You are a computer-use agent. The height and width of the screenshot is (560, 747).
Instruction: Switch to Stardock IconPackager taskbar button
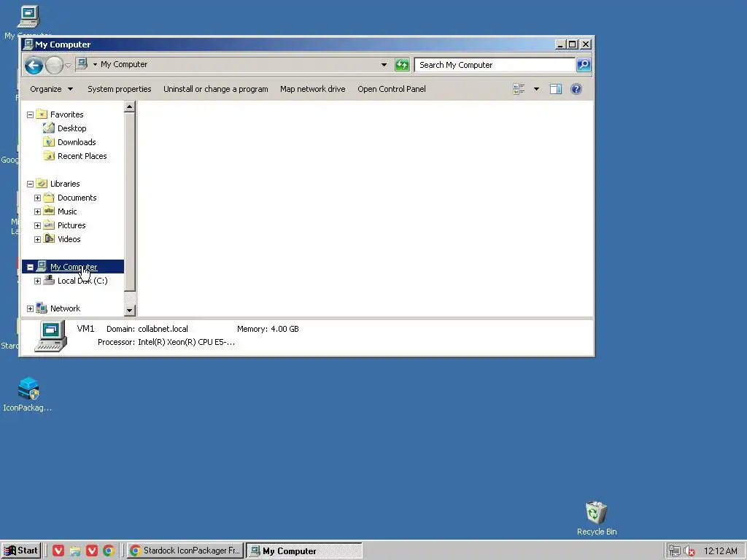(185, 551)
